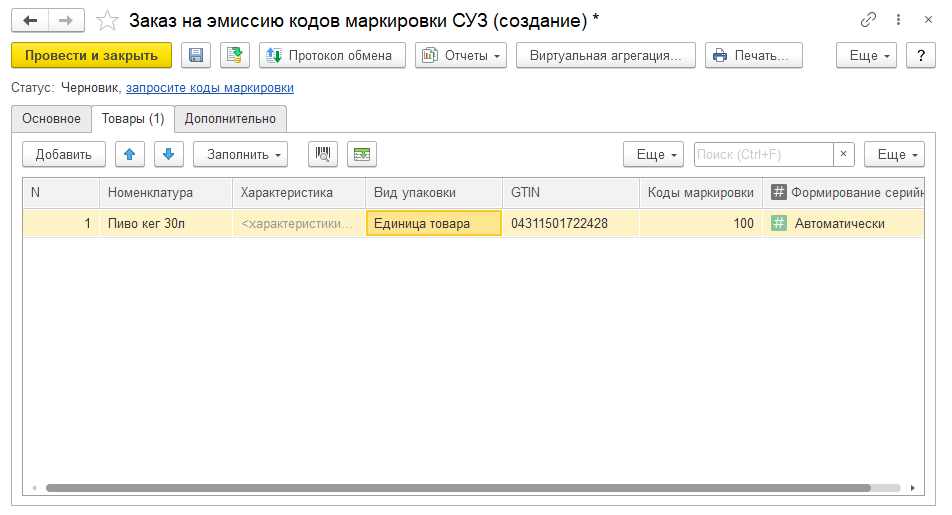
Task: Click the quantity cell showing 100
Action: tap(701, 223)
